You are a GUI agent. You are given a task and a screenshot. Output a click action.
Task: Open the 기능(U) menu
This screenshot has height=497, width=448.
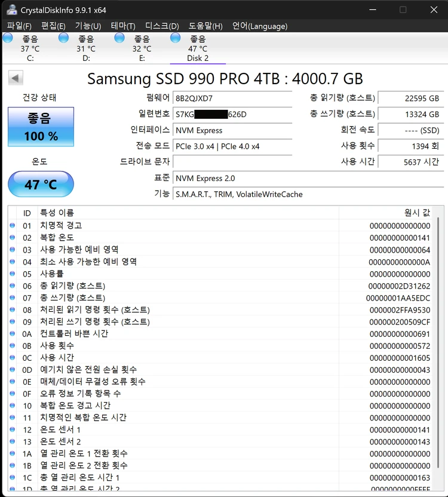[88, 26]
